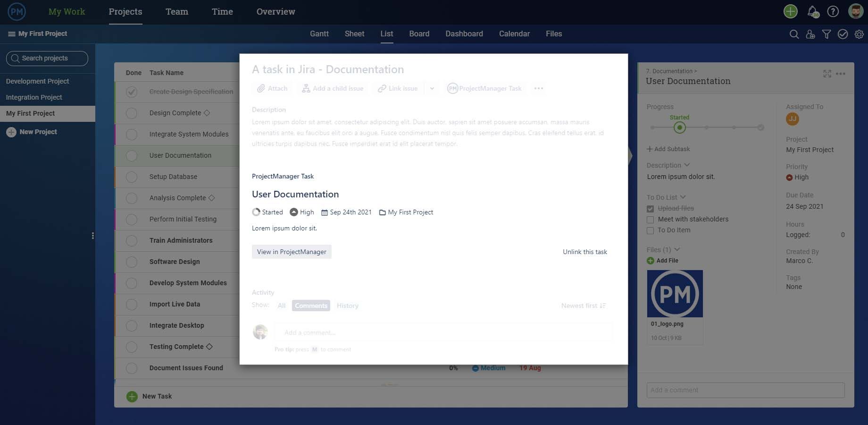Expand the task panel to full screen

[827, 74]
